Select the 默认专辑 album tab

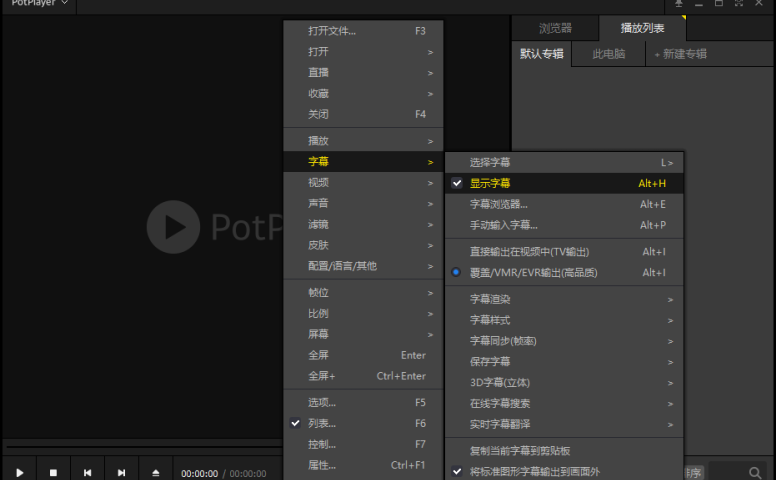pyautogui.click(x=541, y=54)
